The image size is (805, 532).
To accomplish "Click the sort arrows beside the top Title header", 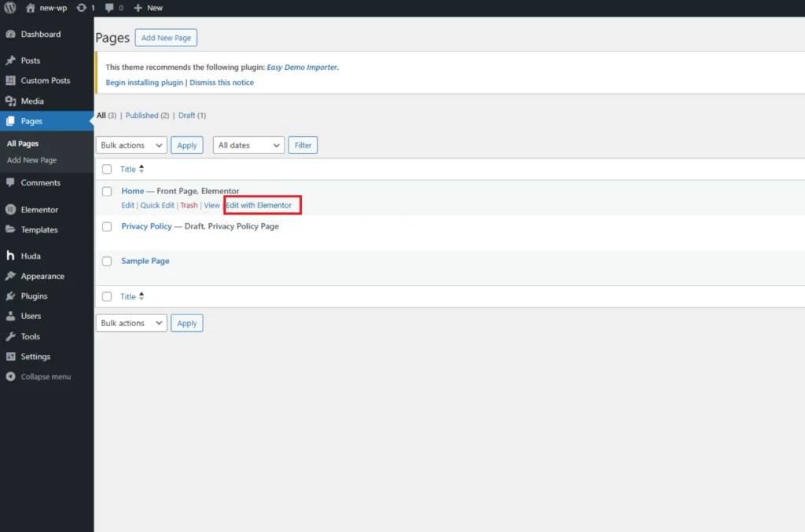I will tap(142, 169).
